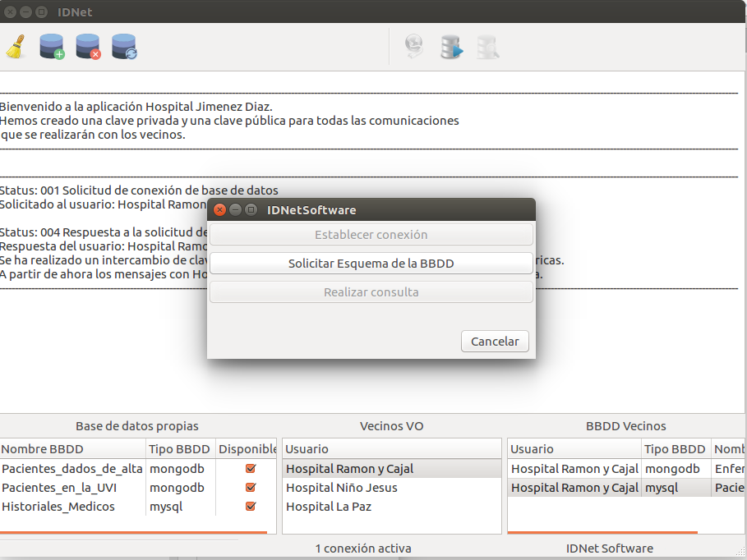Image resolution: width=747 pixels, height=560 pixels.
Task: Click the '1 conexión activa' status text
Action: (x=363, y=549)
